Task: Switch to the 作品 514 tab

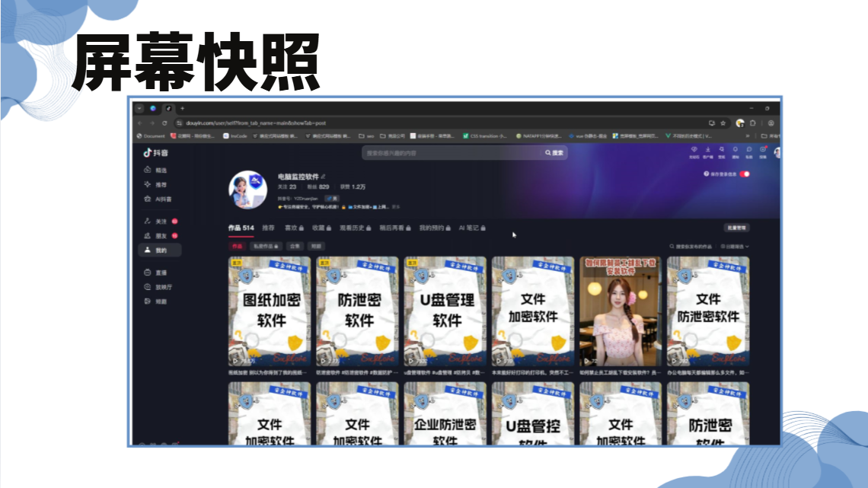Action: (241, 228)
